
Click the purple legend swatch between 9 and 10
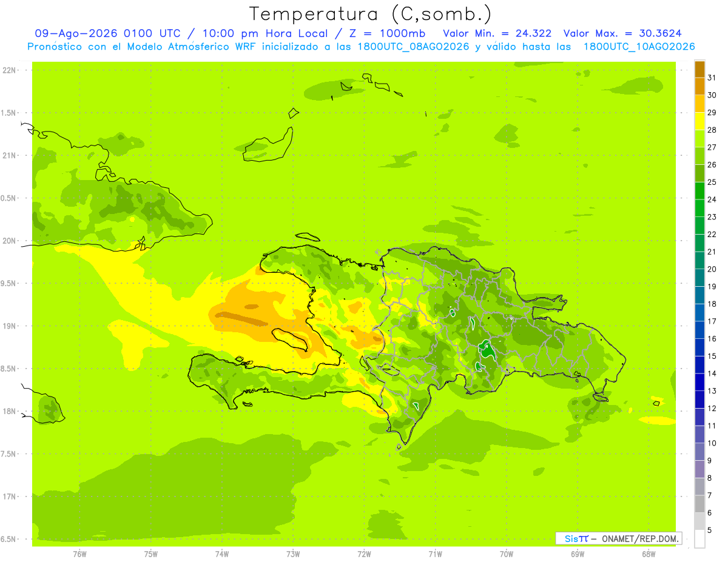tap(699, 452)
